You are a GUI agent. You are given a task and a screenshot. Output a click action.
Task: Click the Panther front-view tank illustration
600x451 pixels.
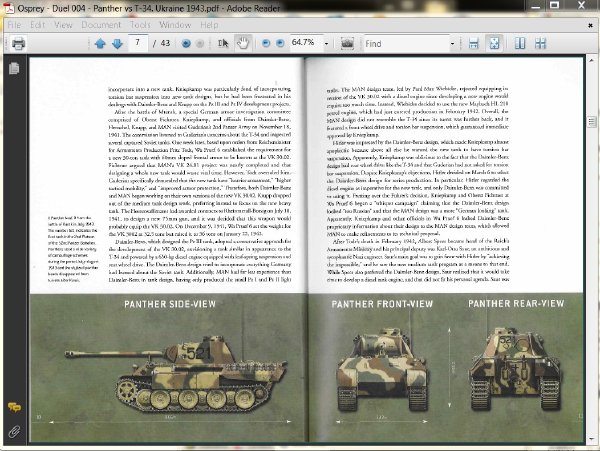(x=382, y=369)
